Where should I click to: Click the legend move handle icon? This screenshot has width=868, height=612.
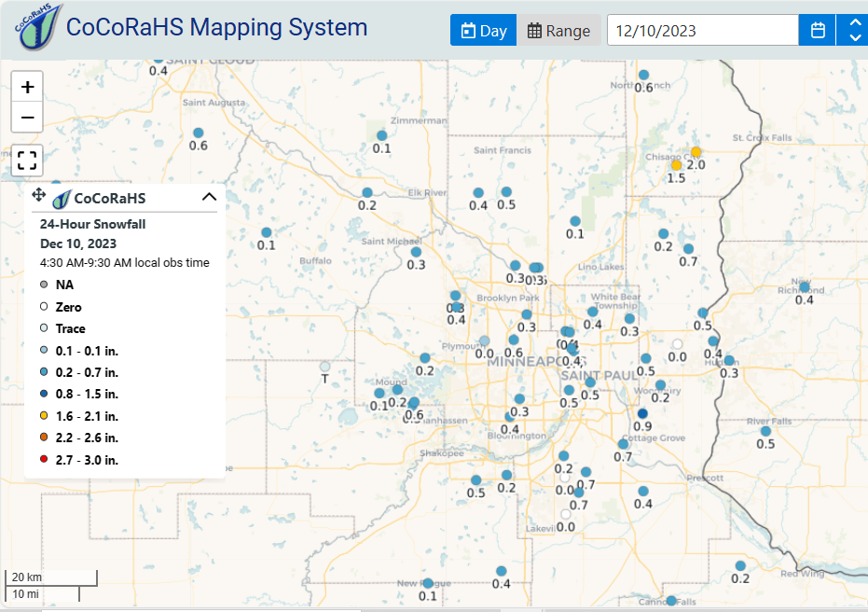click(38, 195)
